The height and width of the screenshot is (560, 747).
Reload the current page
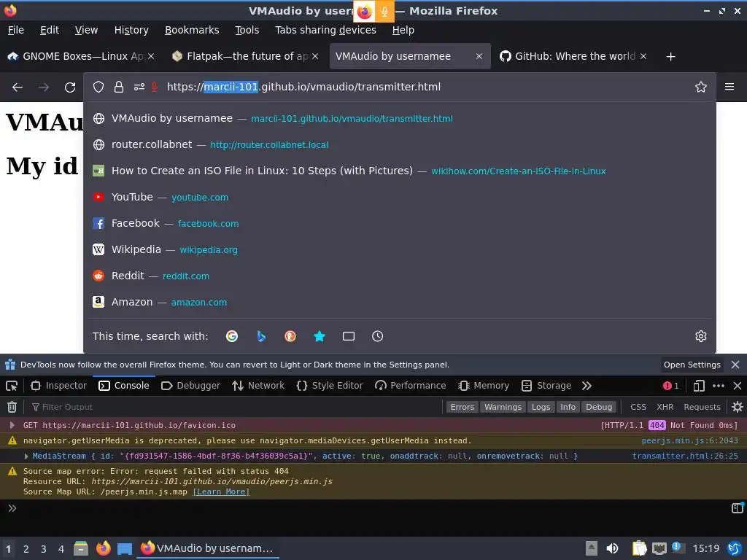(x=70, y=87)
